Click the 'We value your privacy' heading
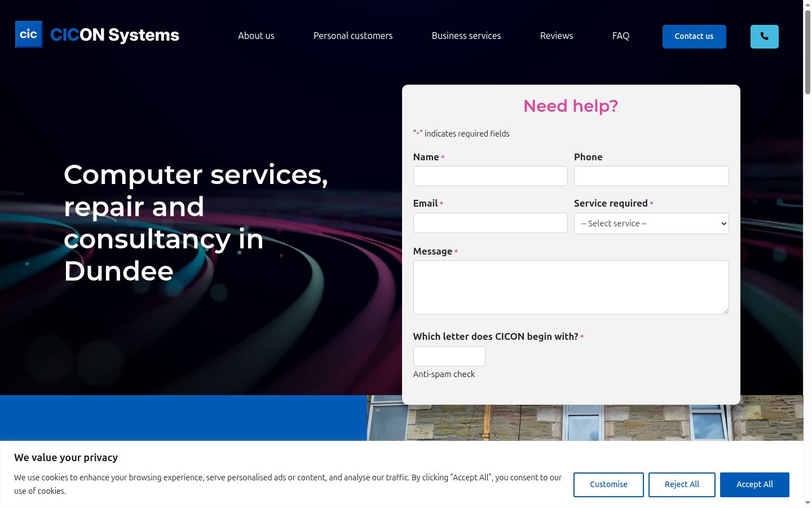Viewport: 812px width, 508px height. point(66,458)
